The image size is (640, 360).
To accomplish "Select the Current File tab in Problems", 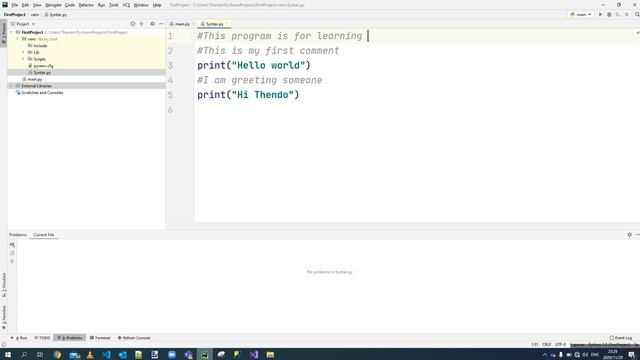I will tap(44, 235).
